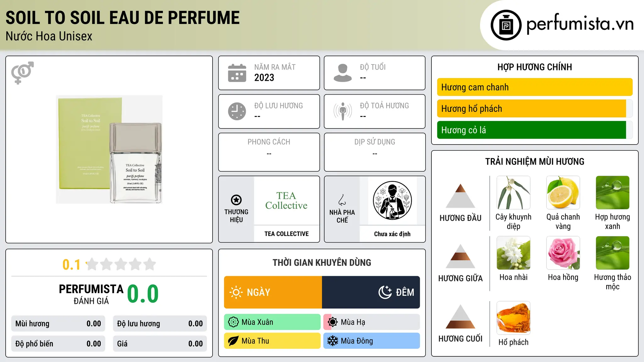644x362 pixels.
Task: Click the TEA Collective brand logo
Action: tap(286, 200)
